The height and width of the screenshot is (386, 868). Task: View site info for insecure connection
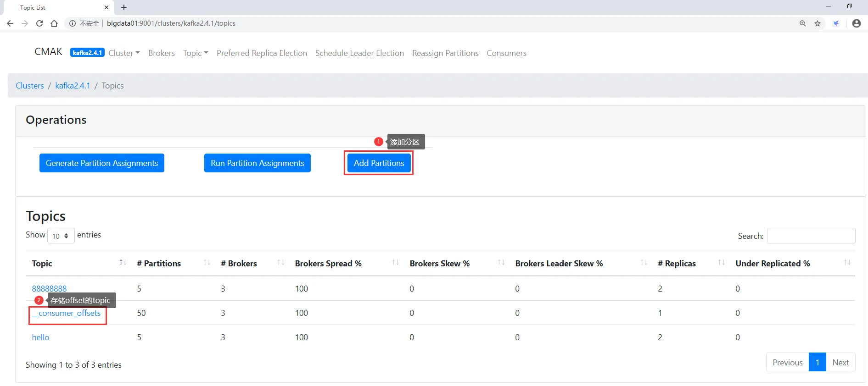(73, 23)
